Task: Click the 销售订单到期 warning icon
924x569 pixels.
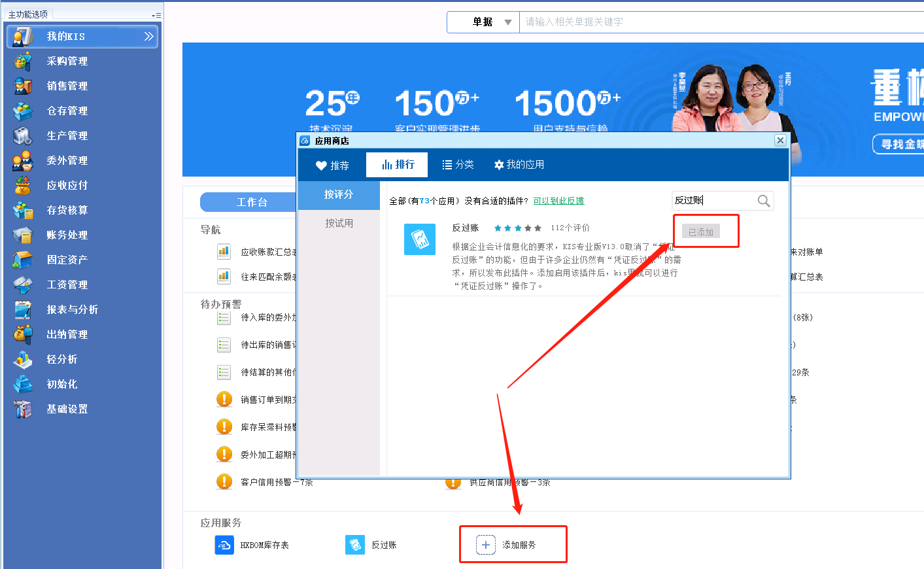Action: click(x=224, y=399)
